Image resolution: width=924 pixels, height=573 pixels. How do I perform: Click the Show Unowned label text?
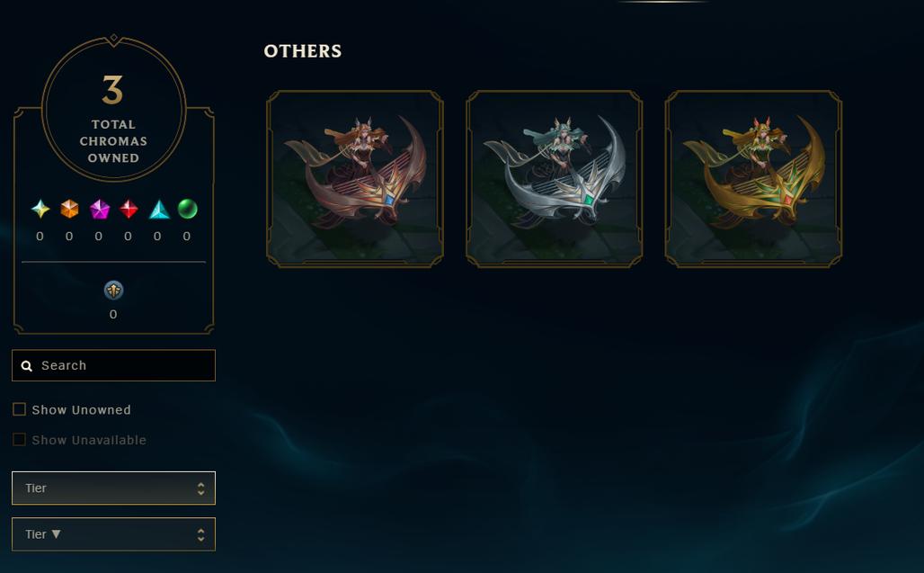point(81,409)
